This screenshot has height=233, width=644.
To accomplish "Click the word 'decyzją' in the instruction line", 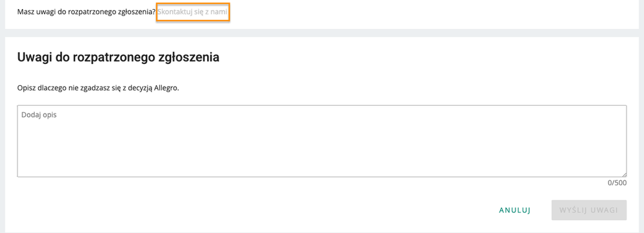I will (143, 88).
